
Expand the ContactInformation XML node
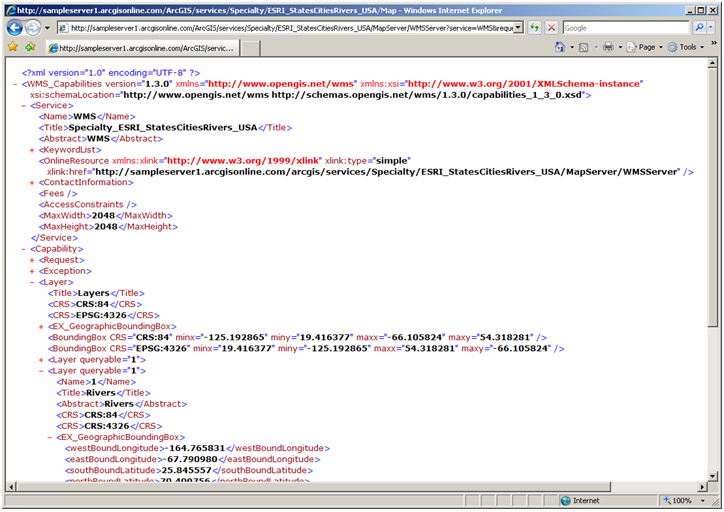coord(32,182)
